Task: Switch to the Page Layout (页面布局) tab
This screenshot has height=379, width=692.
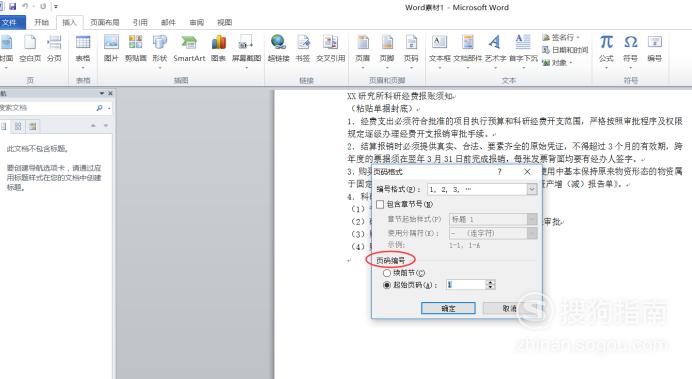Action: click(105, 22)
